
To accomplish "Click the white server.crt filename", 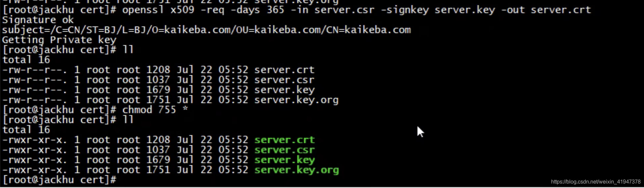I will (x=284, y=70).
